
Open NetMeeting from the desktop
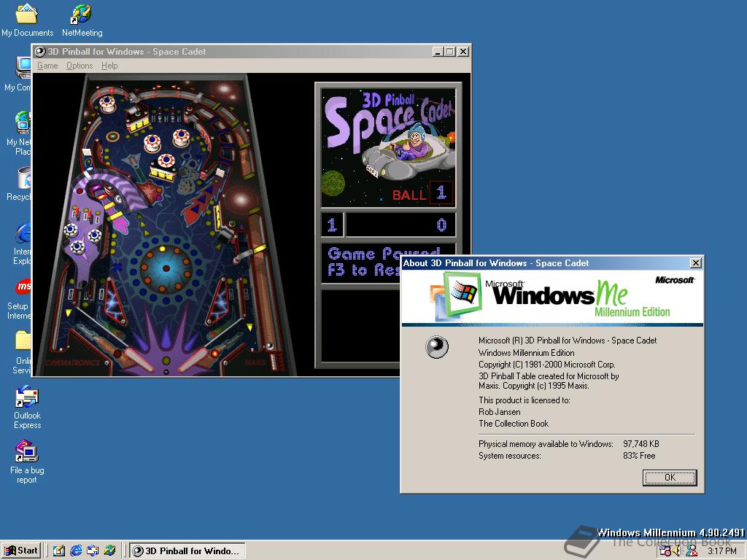point(80,13)
